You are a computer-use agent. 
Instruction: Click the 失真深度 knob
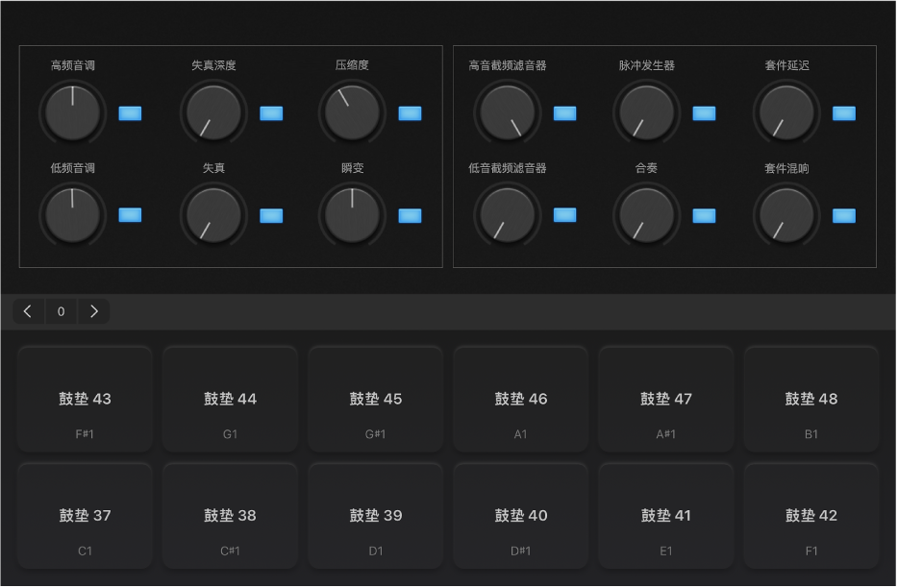pyautogui.click(x=213, y=112)
